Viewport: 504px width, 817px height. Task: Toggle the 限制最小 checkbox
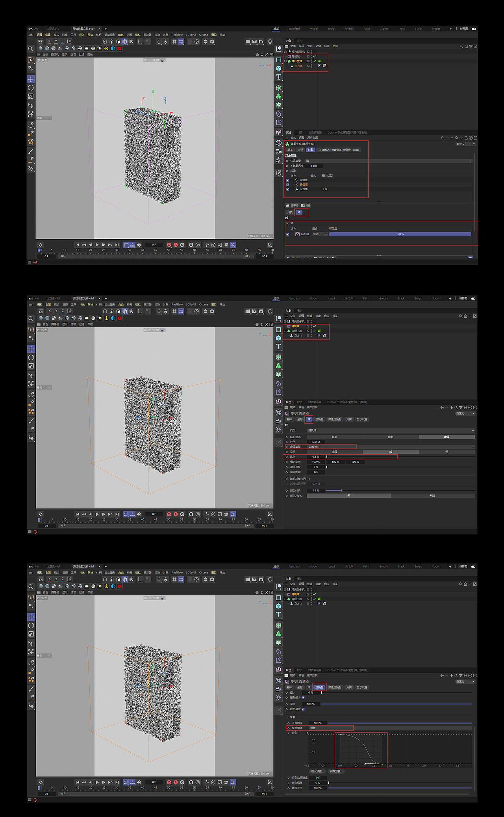303,698
